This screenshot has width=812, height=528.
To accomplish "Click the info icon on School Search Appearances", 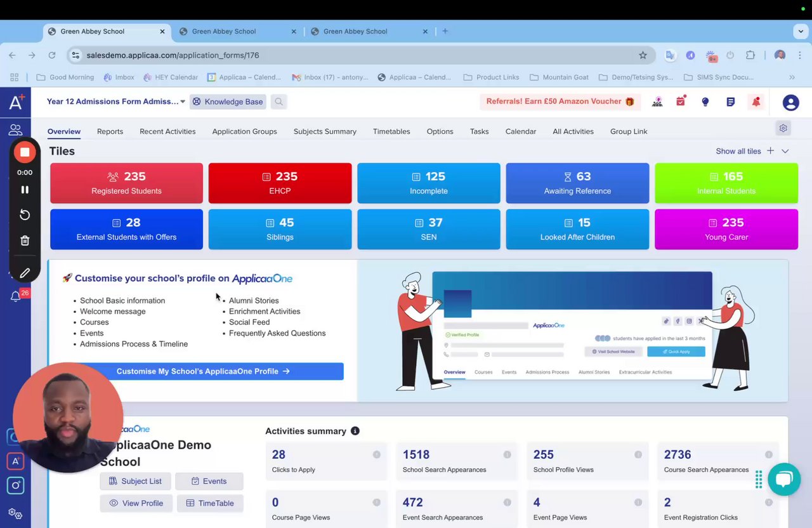I will coord(507,454).
